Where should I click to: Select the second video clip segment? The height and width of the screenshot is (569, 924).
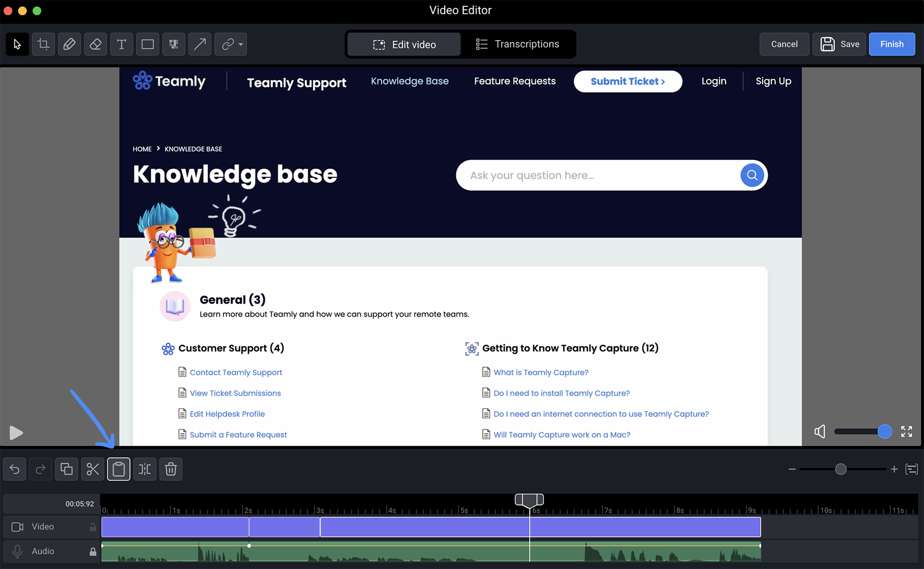(285, 527)
